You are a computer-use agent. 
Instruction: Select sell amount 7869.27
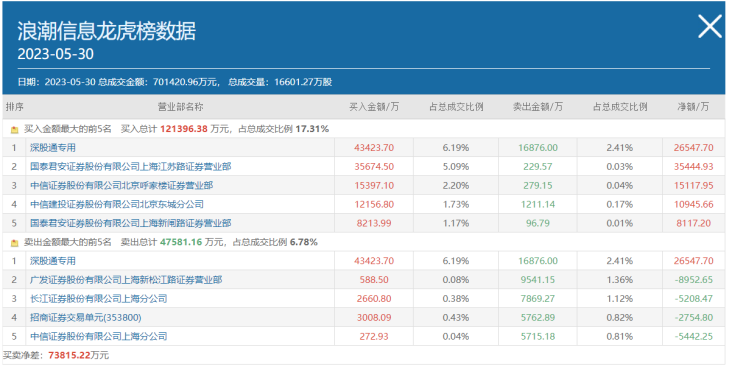(538, 299)
